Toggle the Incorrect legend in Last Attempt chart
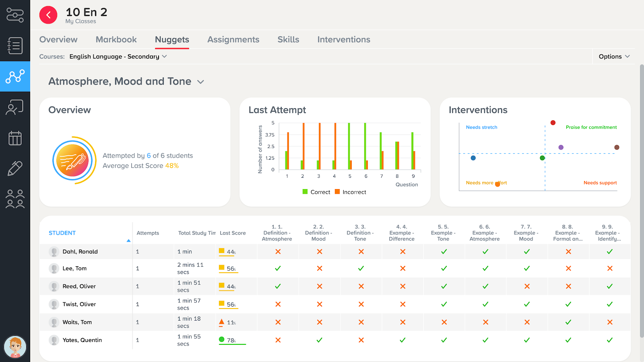Screen dimensions: 644x362 pyautogui.click(x=351, y=192)
